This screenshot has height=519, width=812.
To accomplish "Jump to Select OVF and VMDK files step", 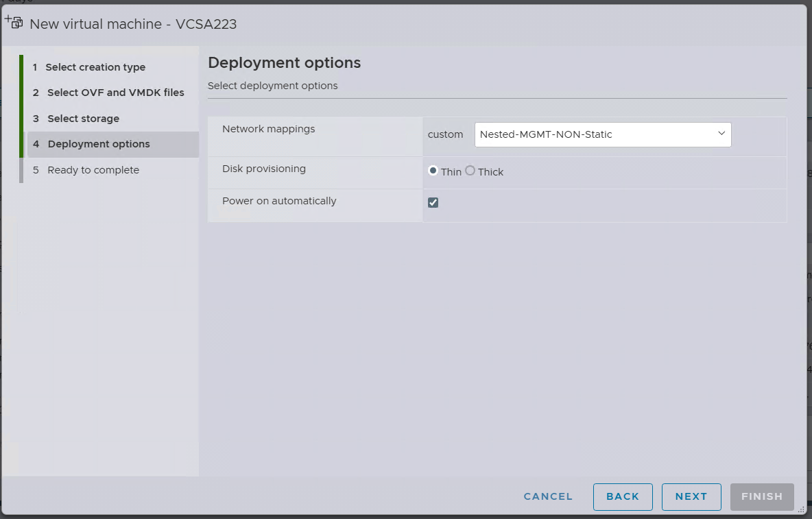I will 115,93.
